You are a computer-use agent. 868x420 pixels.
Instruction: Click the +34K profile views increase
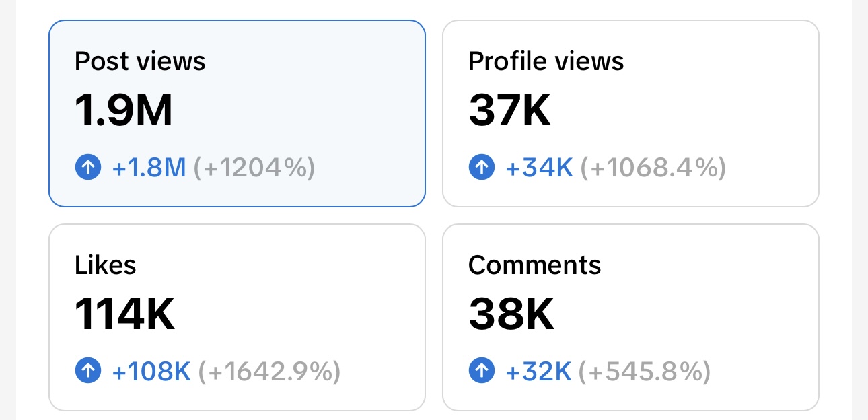(x=539, y=168)
